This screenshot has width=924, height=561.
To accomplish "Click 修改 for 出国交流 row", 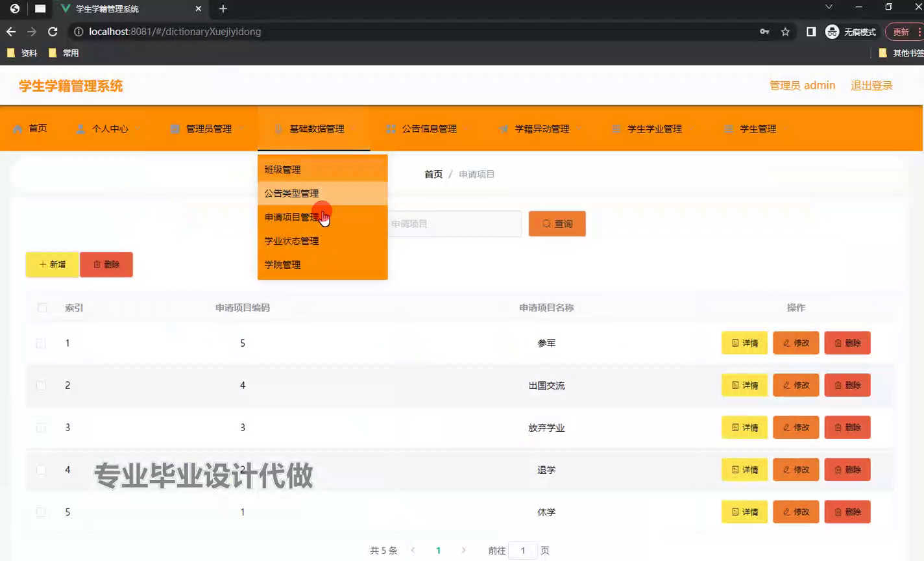I will [796, 386].
